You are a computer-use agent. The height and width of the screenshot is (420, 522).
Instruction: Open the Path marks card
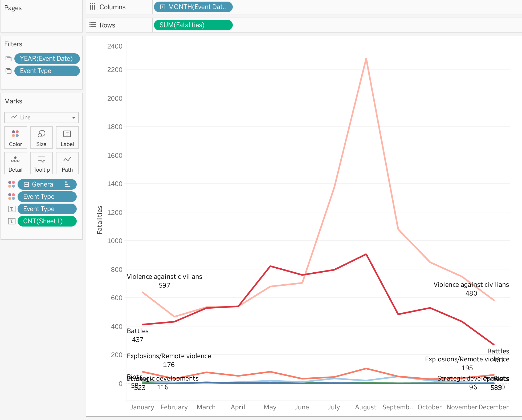point(67,163)
